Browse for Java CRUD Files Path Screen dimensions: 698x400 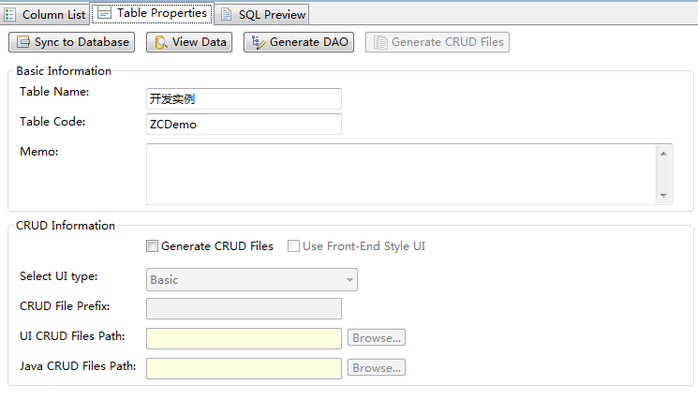click(x=376, y=368)
